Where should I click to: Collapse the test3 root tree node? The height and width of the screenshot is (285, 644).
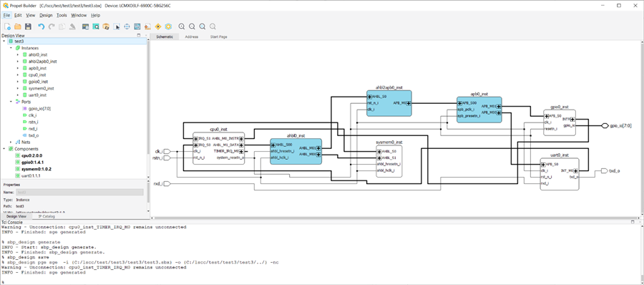point(4,41)
